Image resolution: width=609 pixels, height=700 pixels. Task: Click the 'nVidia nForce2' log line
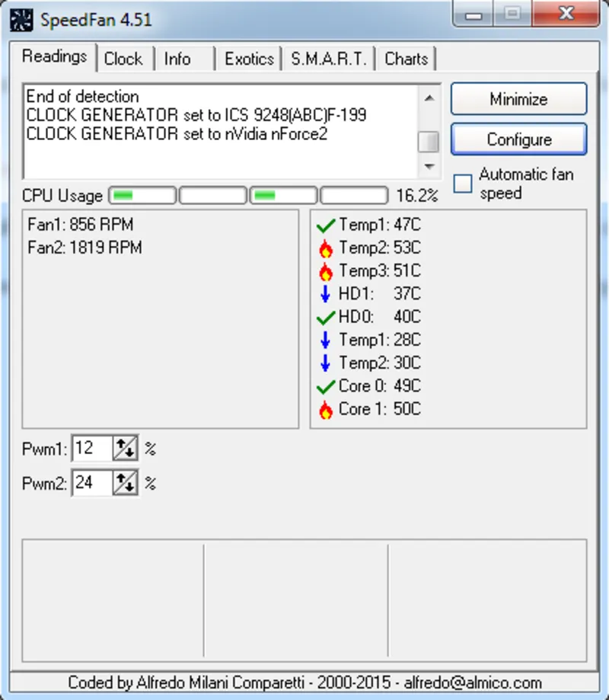click(x=177, y=134)
